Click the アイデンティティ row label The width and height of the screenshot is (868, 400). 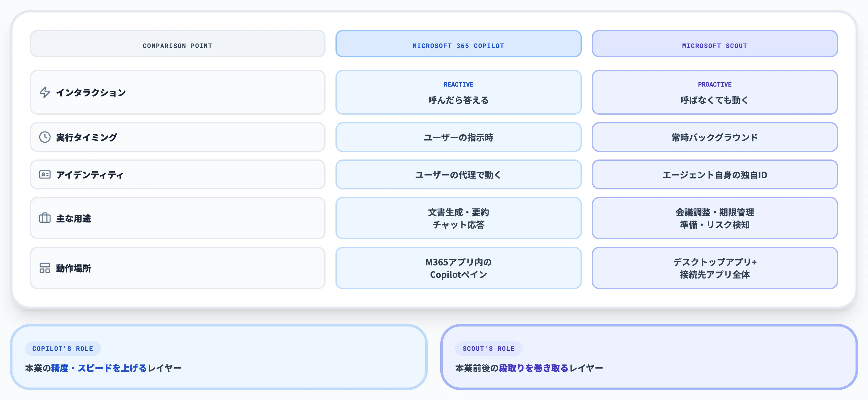90,175
